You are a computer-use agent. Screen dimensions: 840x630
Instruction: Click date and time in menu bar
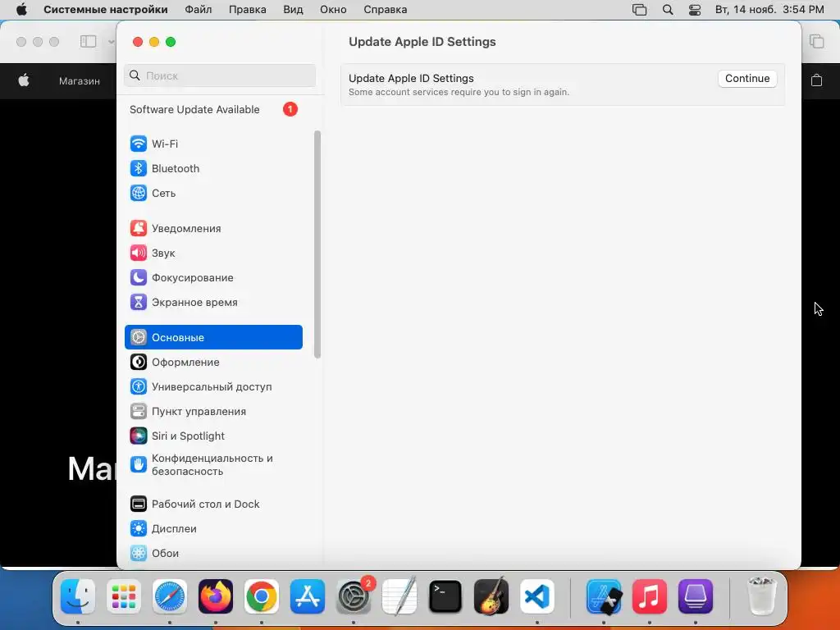pyautogui.click(x=769, y=10)
